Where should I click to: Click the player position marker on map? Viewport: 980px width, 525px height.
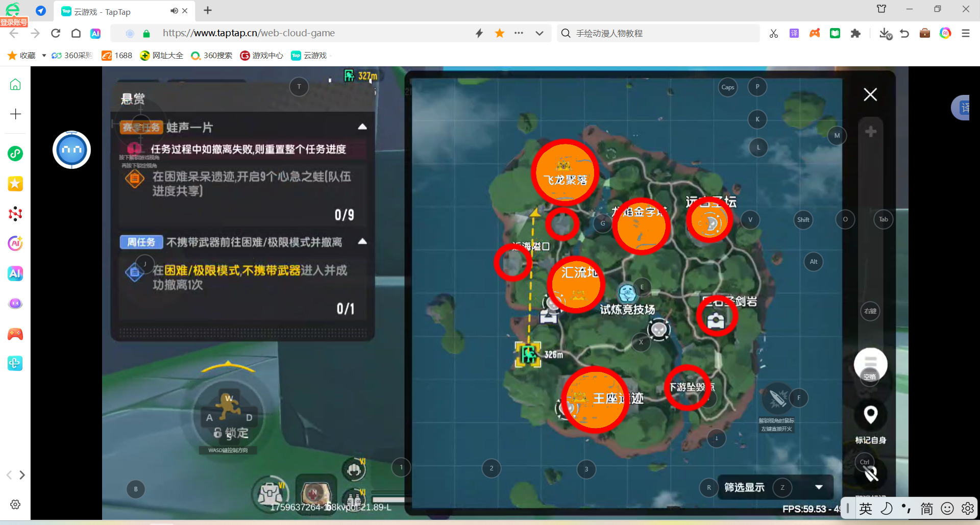[528, 354]
